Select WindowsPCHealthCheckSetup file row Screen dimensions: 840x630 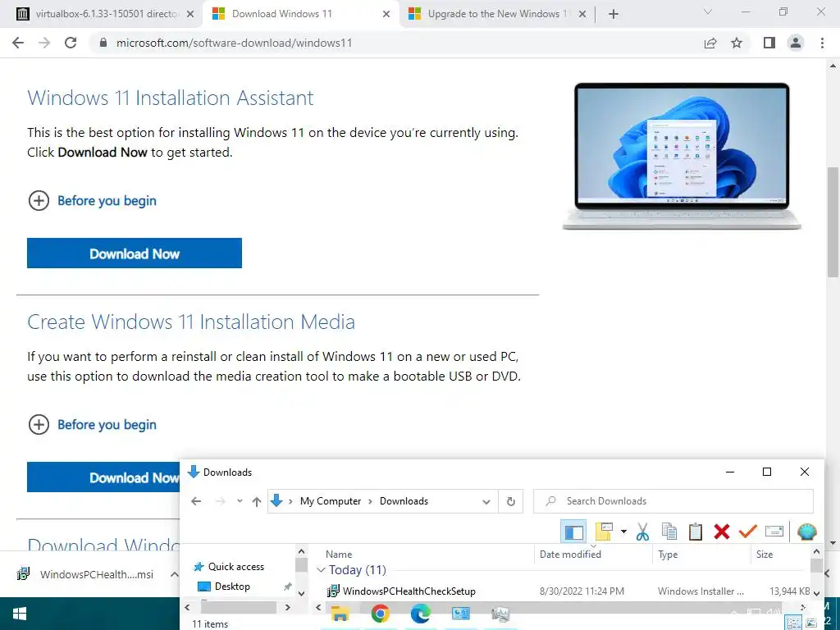[x=568, y=591]
